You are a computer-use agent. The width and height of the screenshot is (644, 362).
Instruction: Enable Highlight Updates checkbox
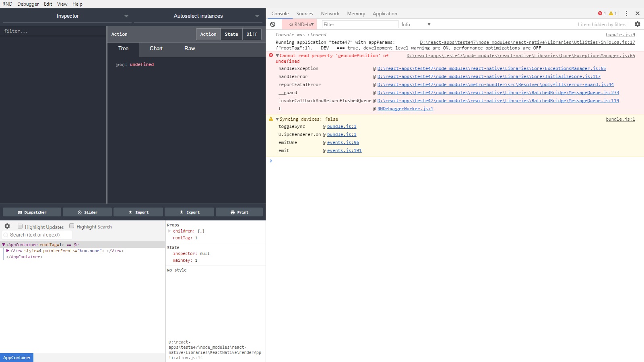(x=20, y=226)
